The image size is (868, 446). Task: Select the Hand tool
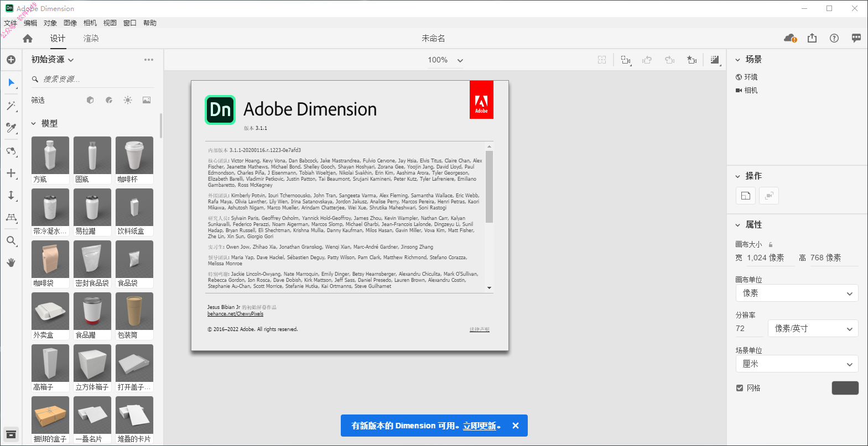coord(11,263)
